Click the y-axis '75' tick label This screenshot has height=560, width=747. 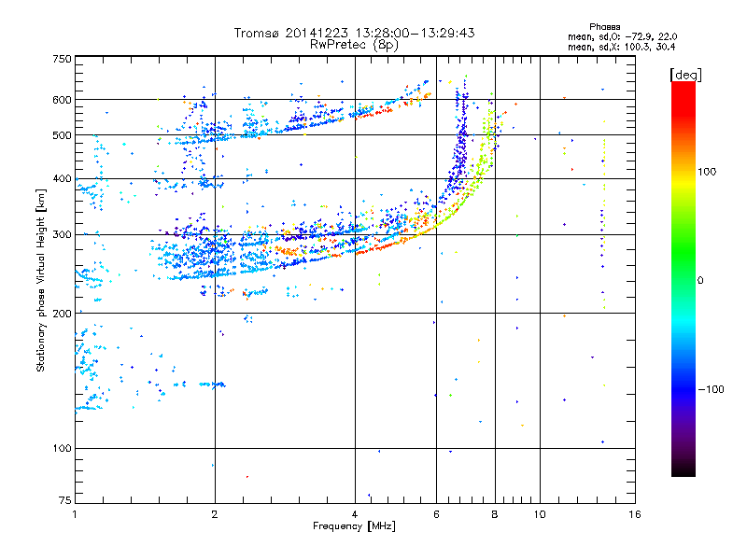click(x=65, y=500)
